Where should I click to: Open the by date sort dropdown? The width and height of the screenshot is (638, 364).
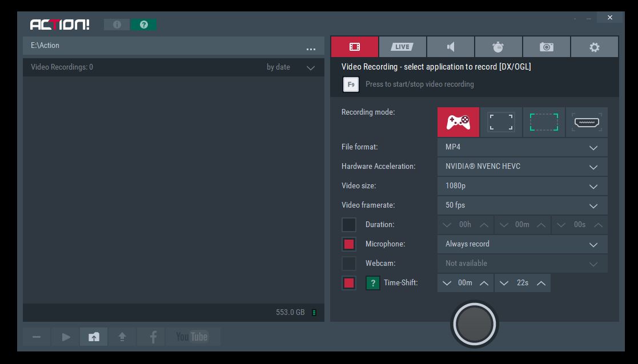[x=291, y=67]
